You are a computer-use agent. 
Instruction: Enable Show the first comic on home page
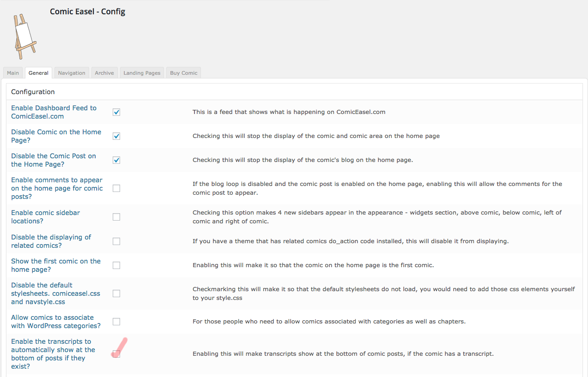tap(116, 265)
